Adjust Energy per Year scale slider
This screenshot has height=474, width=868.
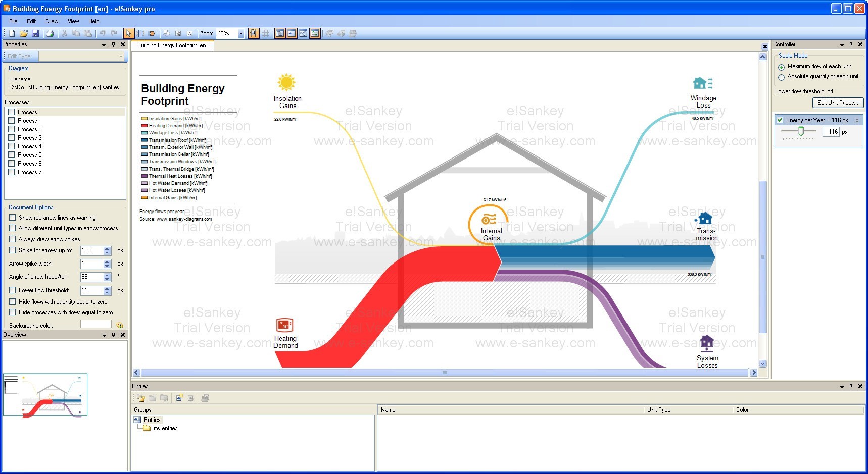click(x=801, y=131)
